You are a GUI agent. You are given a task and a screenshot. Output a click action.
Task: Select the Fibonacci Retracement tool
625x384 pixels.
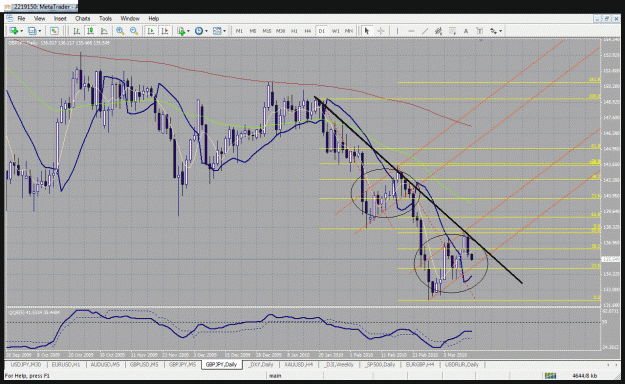(x=452, y=31)
